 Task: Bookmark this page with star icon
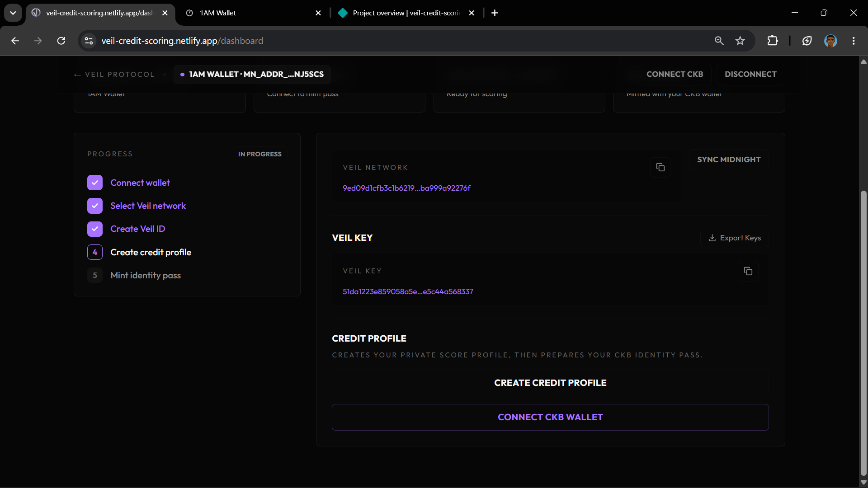coord(740,41)
